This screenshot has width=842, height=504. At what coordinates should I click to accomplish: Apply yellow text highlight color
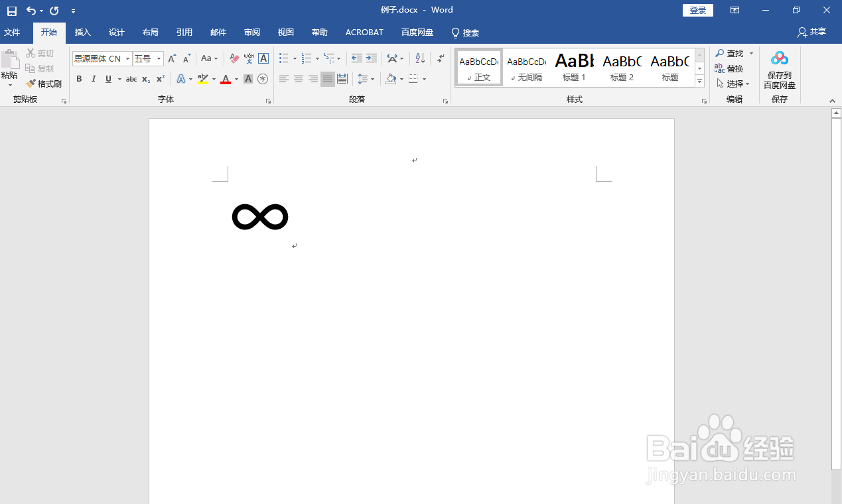coord(202,79)
